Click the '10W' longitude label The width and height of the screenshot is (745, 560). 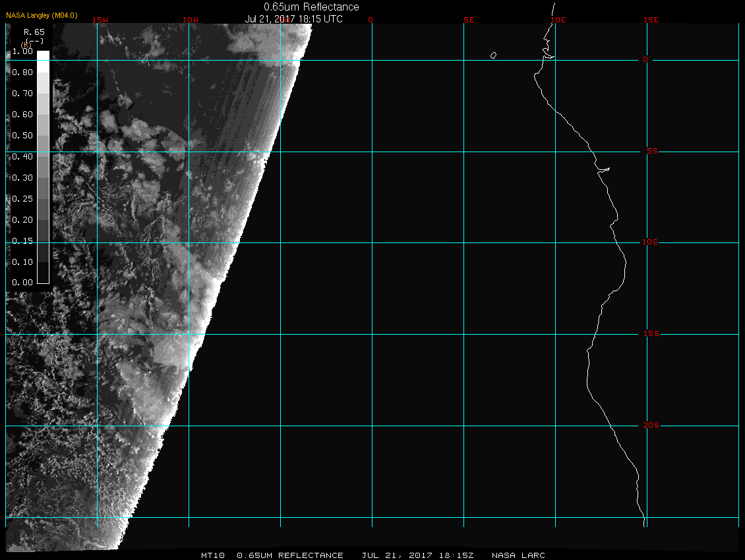click(x=191, y=20)
